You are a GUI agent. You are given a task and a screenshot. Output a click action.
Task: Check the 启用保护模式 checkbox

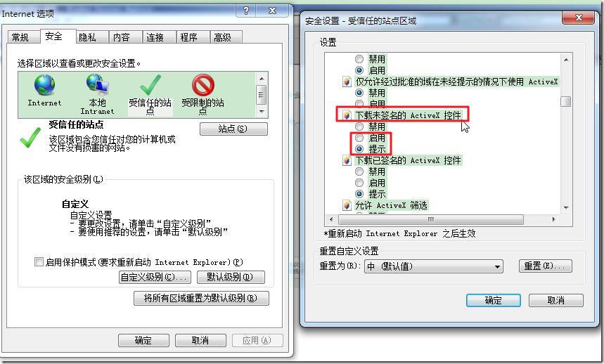tap(39, 262)
